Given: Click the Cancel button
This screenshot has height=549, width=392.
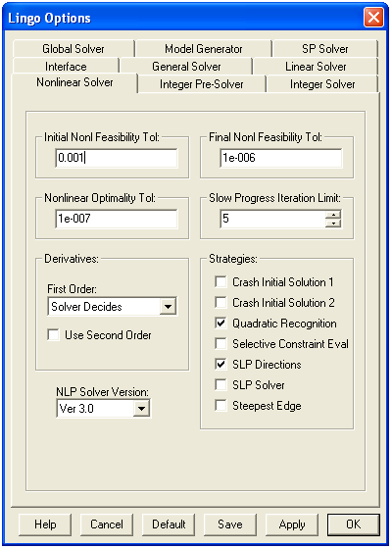Looking at the screenshot, I should click(107, 524).
